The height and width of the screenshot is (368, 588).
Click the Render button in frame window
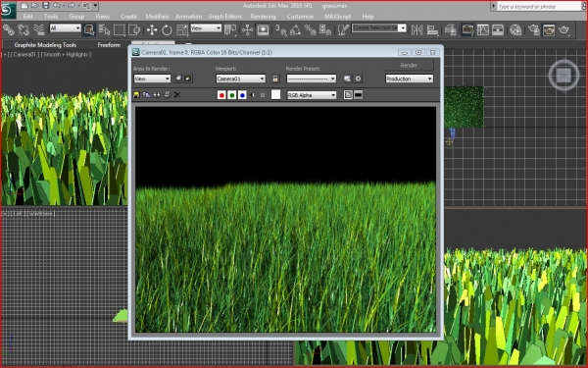pos(409,66)
